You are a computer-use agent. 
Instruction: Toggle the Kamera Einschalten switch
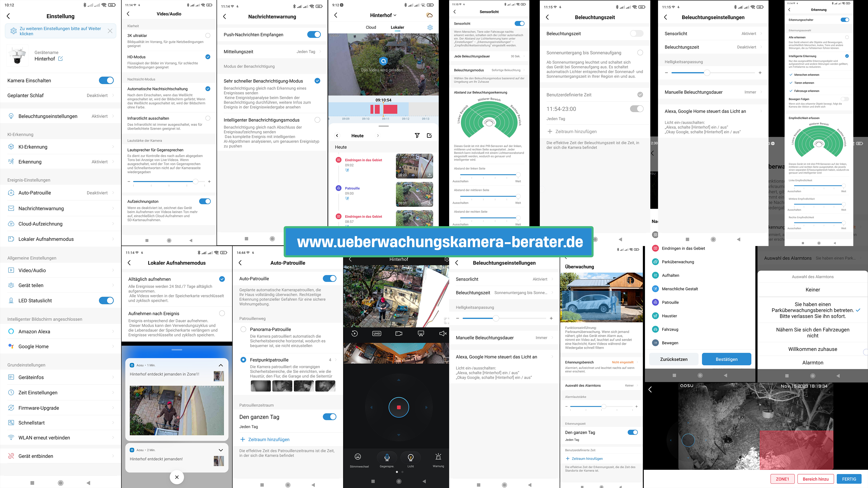pyautogui.click(x=106, y=80)
